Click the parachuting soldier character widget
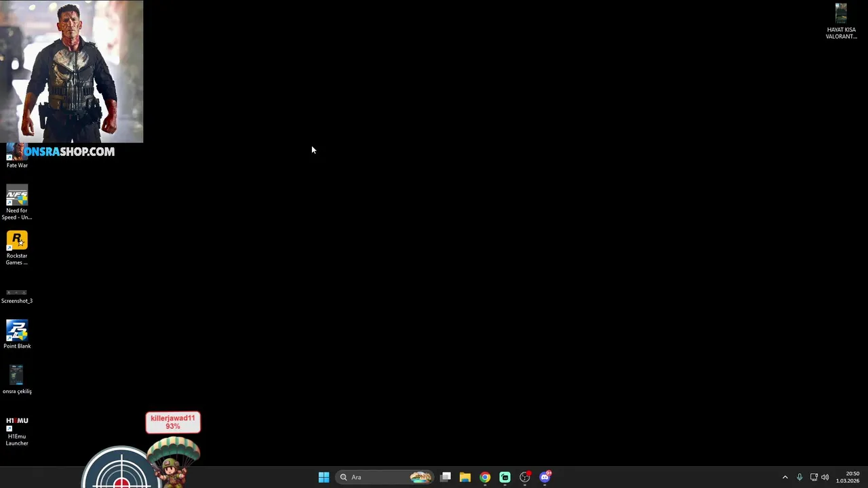Viewport: 868px width, 488px height. click(x=174, y=462)
